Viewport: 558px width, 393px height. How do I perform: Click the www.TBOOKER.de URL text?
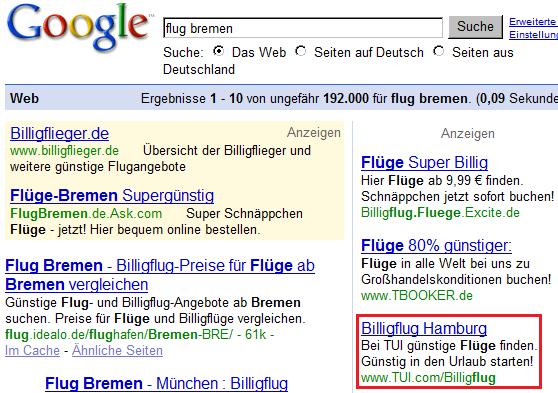pyautogui.click(x=417, y=295)
